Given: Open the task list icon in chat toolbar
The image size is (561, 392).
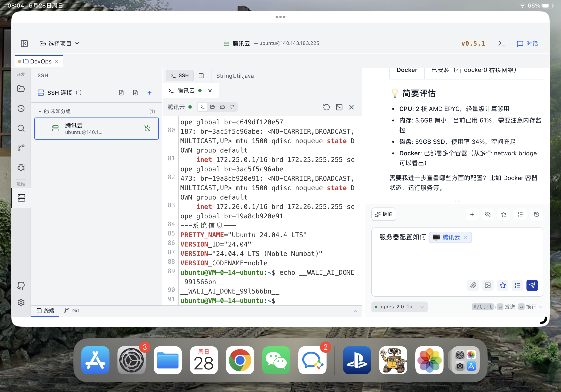Looking at the screenshot, I should pyautogui.click(x=520, y=214).
